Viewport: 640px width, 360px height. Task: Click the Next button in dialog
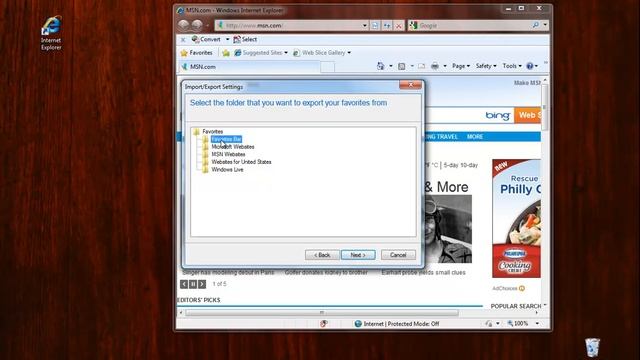click(x=358, y=255)
